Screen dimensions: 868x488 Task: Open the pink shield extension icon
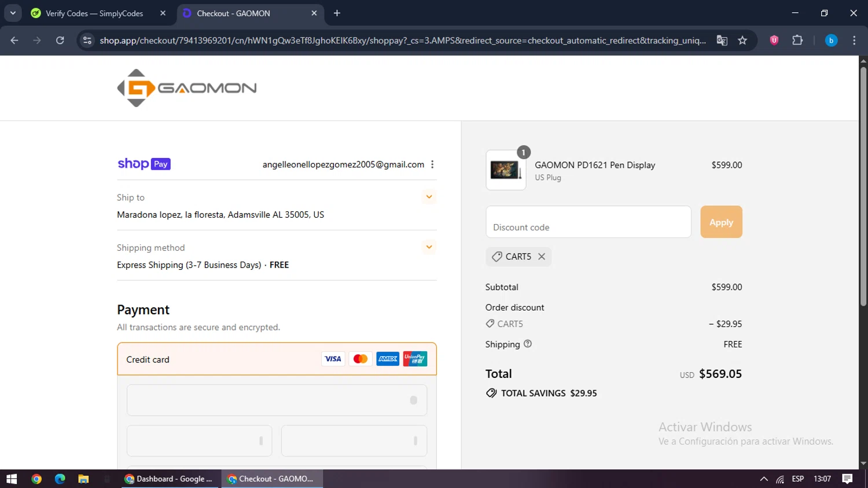point(774,41)
